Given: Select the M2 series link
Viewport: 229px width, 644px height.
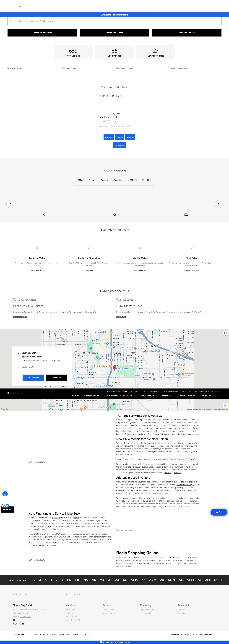Looking at the screenshot, I should pyautogui.click(x=69, y=580).
